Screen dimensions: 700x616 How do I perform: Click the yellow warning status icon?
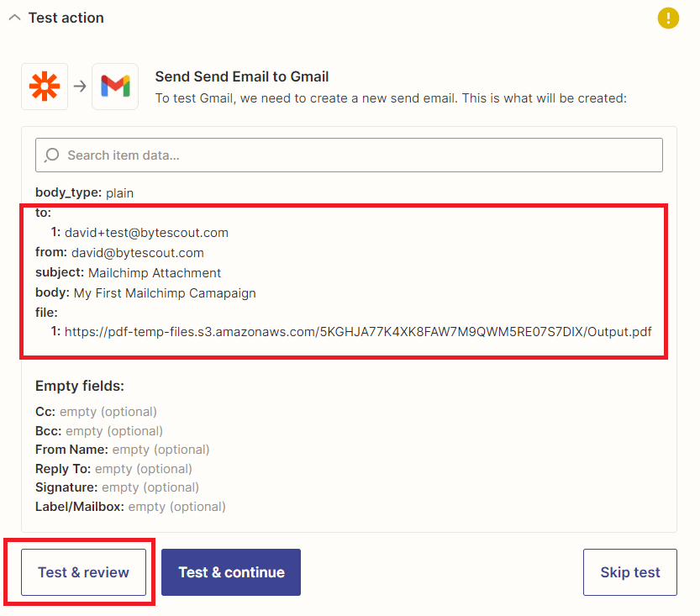tap(668, 18)
